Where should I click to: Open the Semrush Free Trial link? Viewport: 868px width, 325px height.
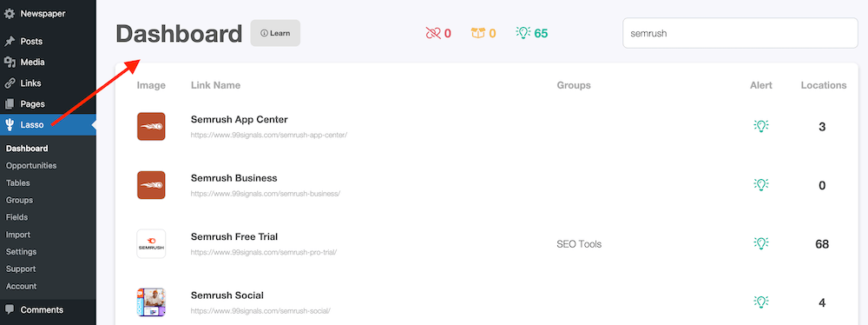tap(234, 236)
